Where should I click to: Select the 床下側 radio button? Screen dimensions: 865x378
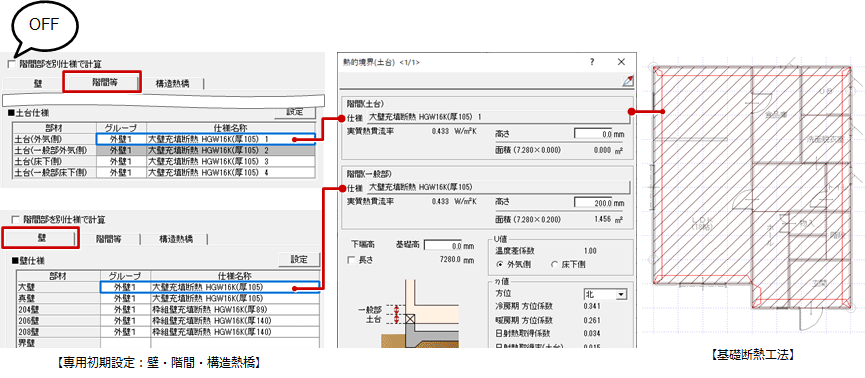click(x=554, y=264)
